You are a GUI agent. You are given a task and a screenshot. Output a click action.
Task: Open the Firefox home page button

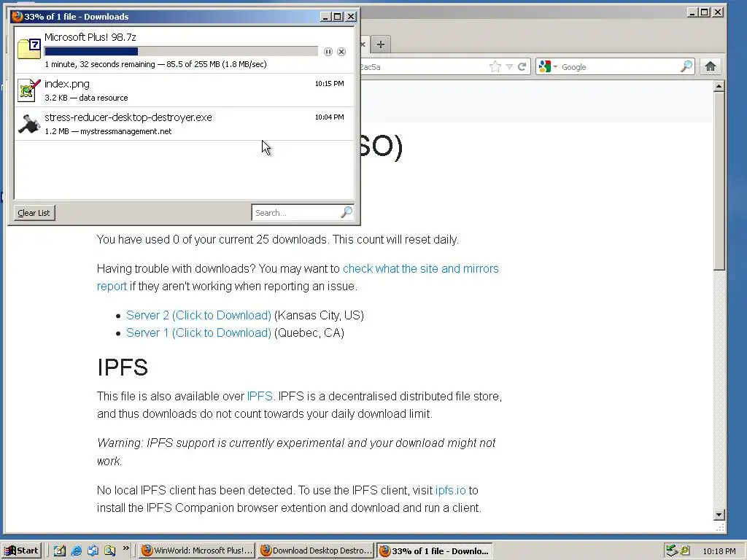[711, 66]
